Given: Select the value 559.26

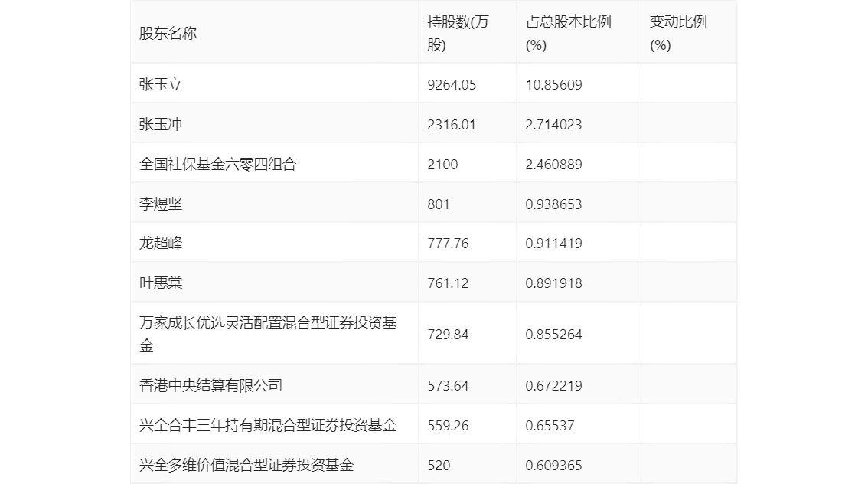Looking at the screenshot, I should pyautogui.click(x=448, y=425).
